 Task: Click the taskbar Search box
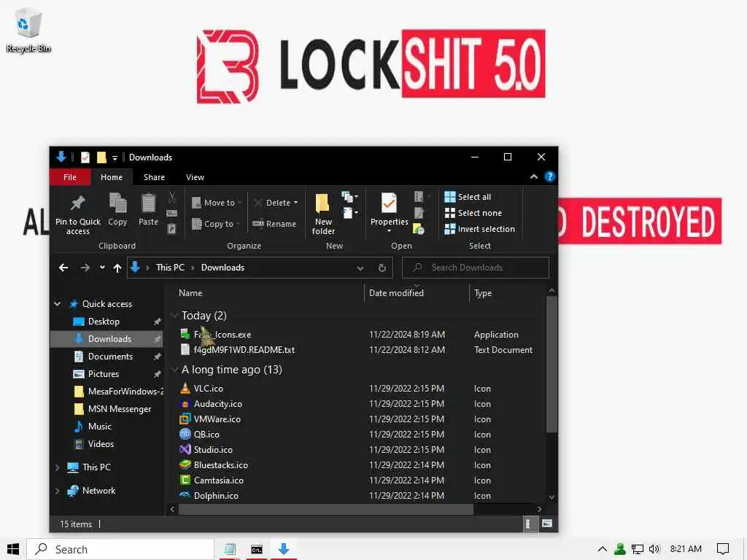coord(120,549)
